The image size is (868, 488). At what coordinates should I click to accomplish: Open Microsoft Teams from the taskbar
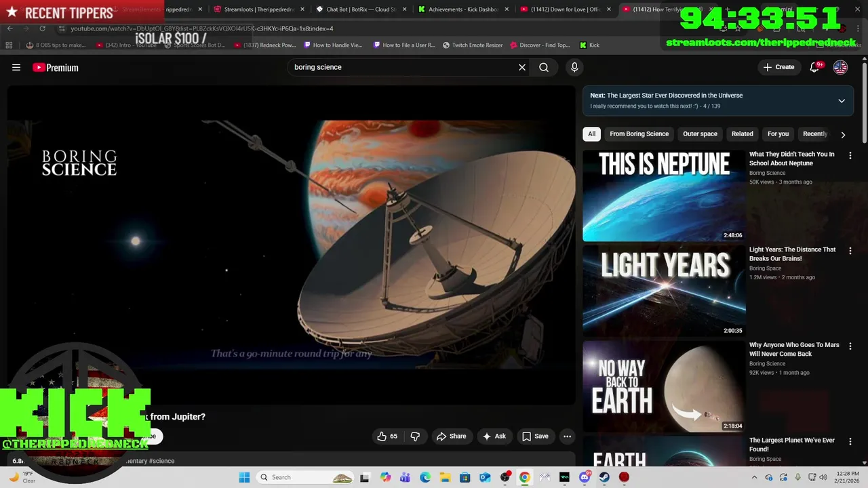(x=405, y=477)
